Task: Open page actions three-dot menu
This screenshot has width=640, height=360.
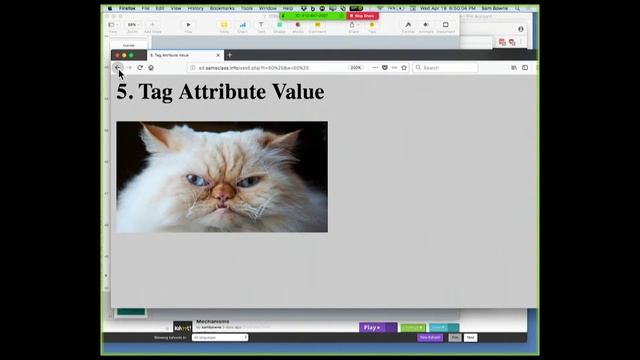Action: pyautogui.click(x=375, y=68)
